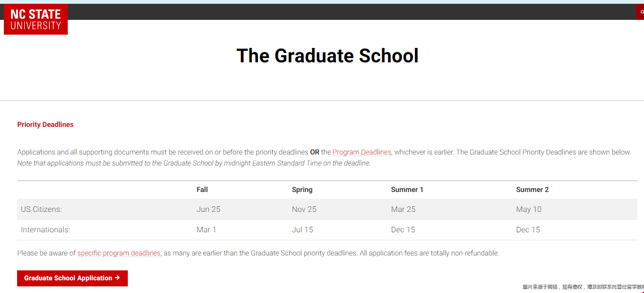Open the search icon in top bar
This screenshot has height=293, width=644.
[641, 12]
